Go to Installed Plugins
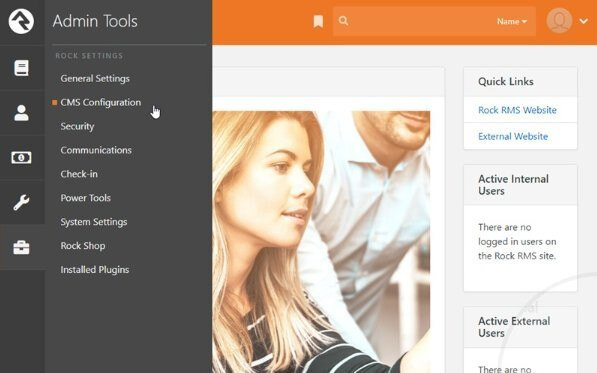Screen dimensions: 597x373 point(95,270)
